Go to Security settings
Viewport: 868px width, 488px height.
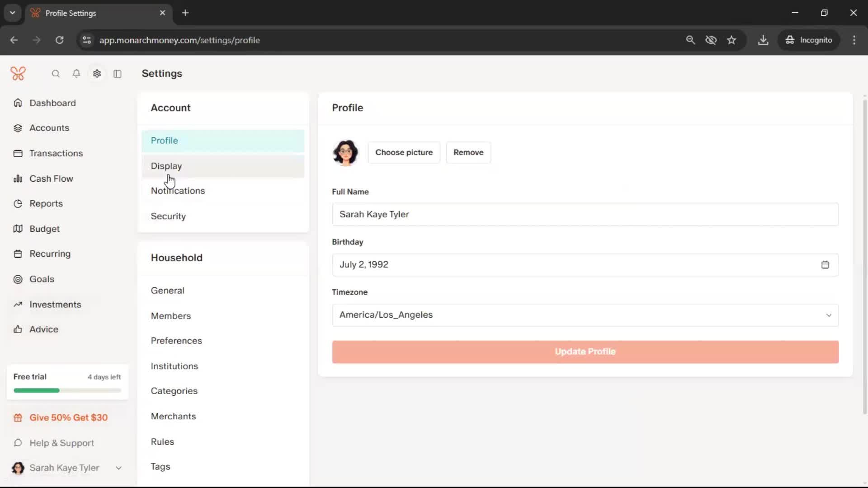point(168,216)
